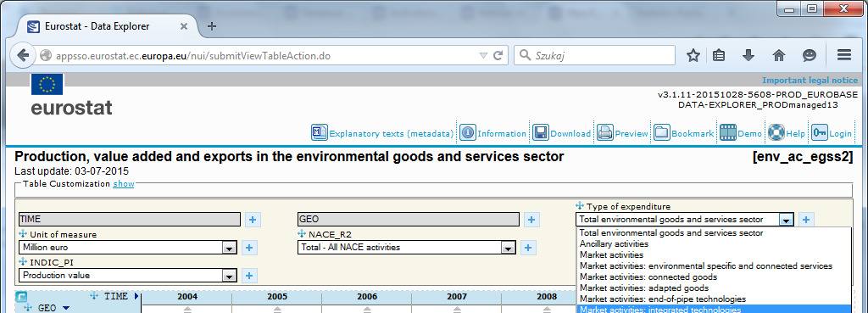Click the table corner toggle icon
The height and width of the screenshot is (313, 868).
click(x=21, y=297)
